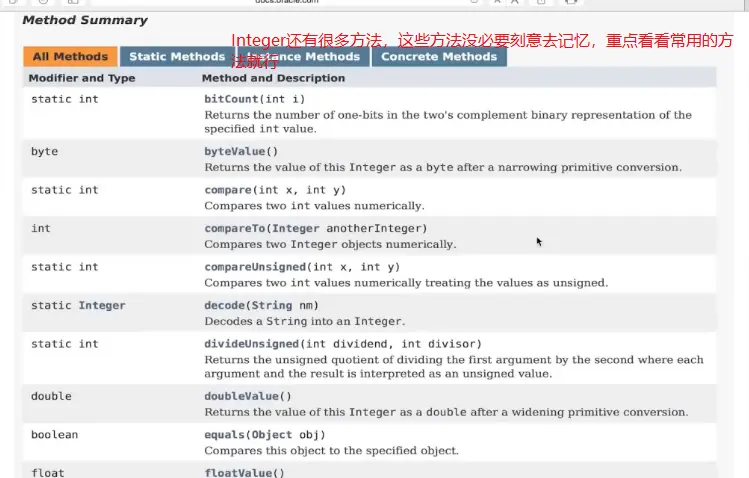Click the static int cell beside compare(int x, int y)

tap(64, 190)
